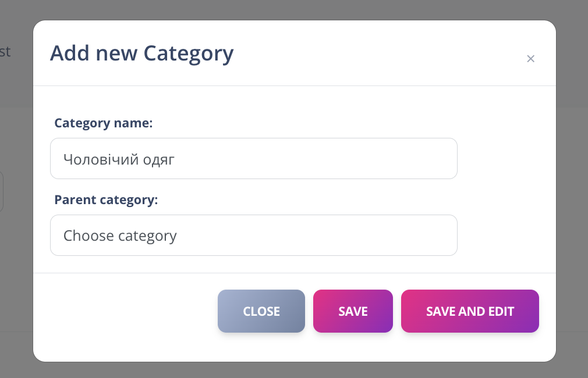Click the "Add new Category" dialog title
588x378 pixels.
tap(141, 53)
